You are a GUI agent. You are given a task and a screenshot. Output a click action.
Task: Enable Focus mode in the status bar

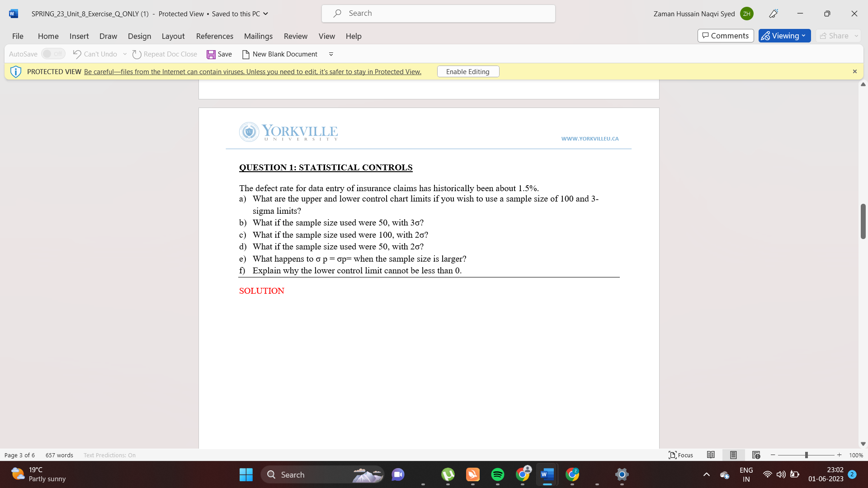[x=681, y=455]
